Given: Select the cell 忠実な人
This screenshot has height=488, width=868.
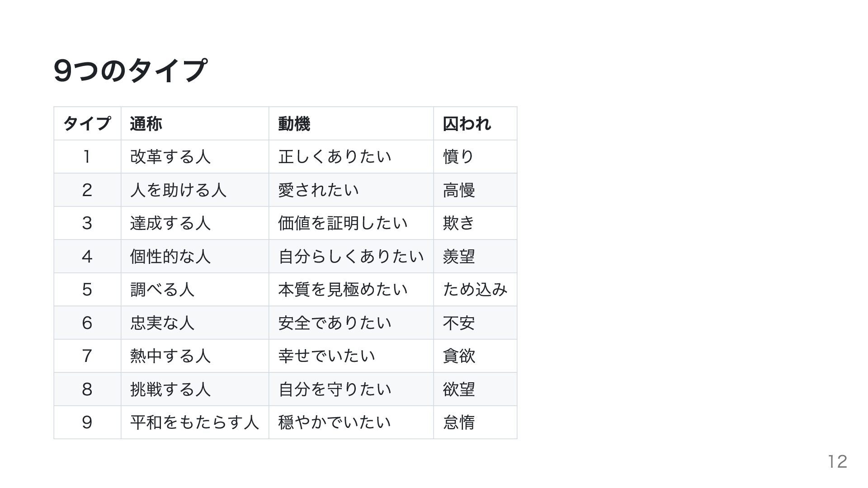Looking at the screenshot, I should 162,323.
